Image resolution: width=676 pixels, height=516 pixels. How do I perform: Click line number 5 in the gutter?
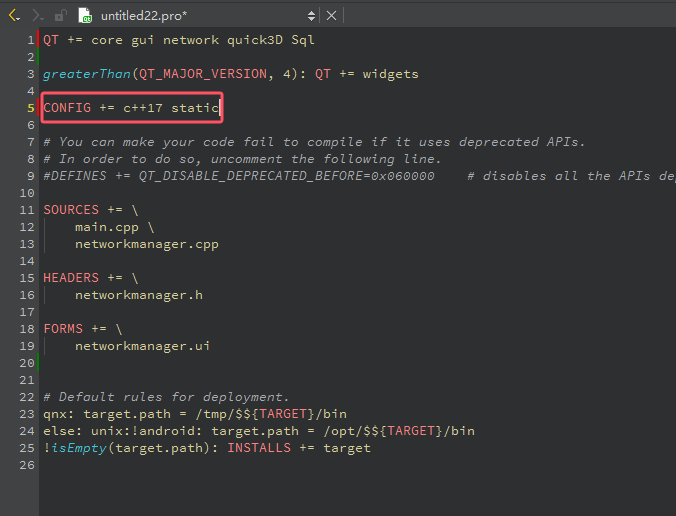pyautogui.click(x=31, y=107)
